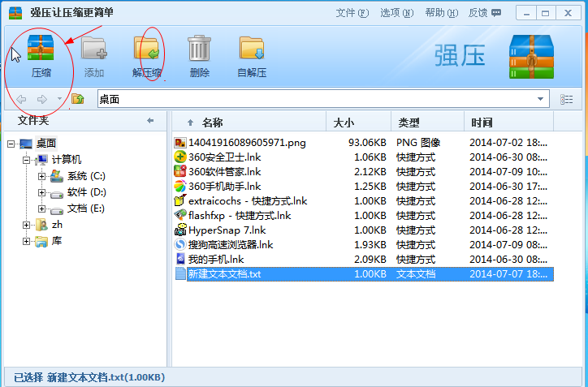Open the 帮助(H) menu
Screen dimensions: 588x387
[441, 13]
